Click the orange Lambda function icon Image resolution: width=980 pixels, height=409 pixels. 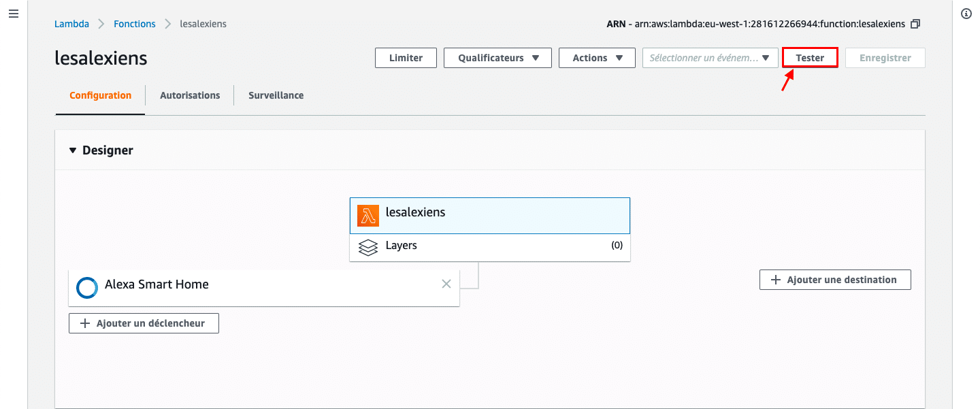pyautogui.click(x=368, y=216)
